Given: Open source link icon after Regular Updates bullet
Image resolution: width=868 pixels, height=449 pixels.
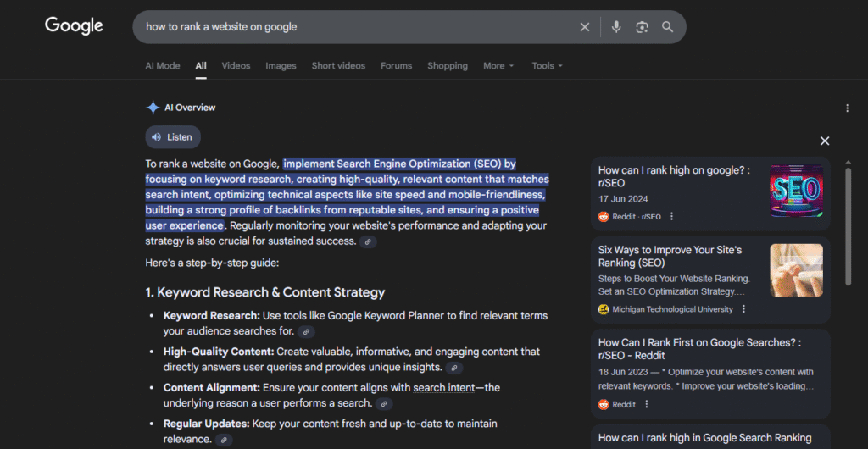Looking at the screenshot, I should pos(224,441).
